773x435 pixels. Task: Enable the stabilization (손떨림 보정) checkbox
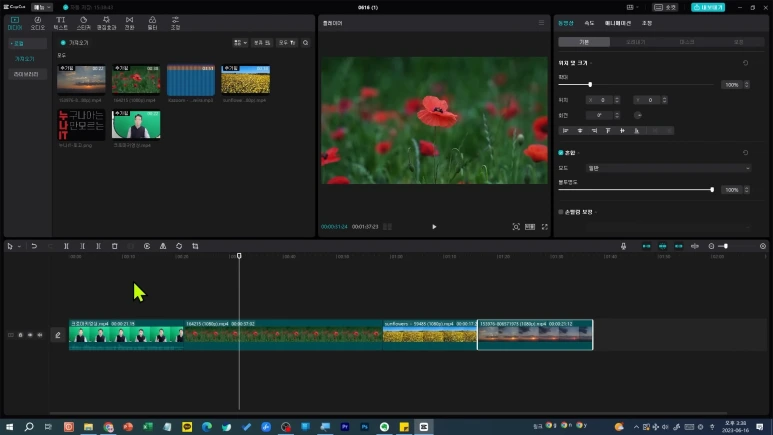click(x=561, y=212)
